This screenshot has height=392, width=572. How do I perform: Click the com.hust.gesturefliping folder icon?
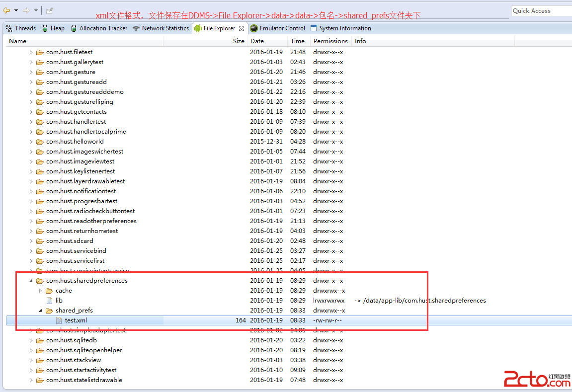point(40,102)
